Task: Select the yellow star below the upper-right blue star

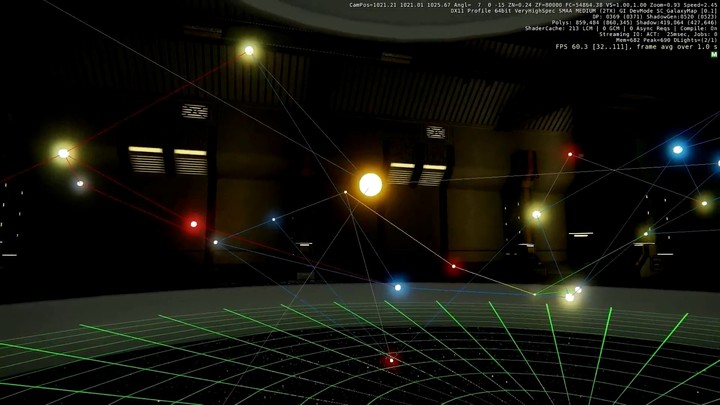Action: pos(704,203)
